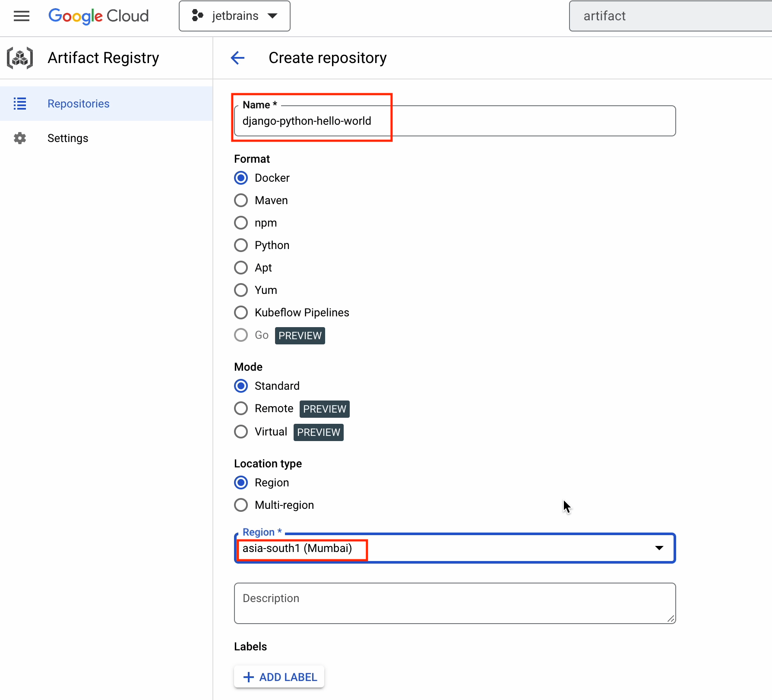The image size is (772, 700).
Task: Select the Maven format radio button
Action: point(241,200)
